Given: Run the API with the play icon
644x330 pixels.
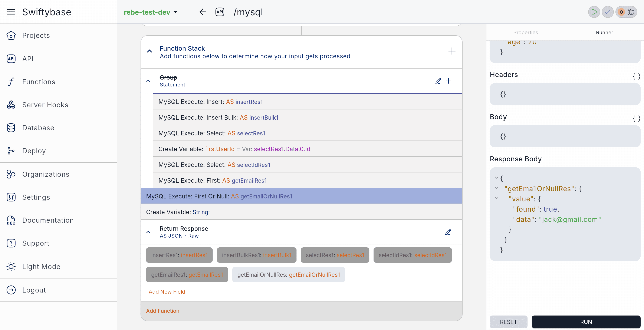Looking at the screenshot, I should pos(594,12).
